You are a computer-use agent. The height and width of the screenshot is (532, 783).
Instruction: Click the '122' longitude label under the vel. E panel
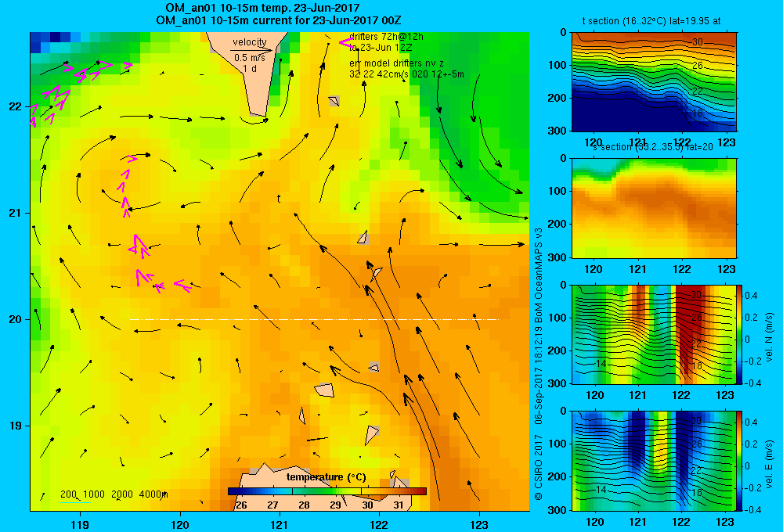click(x=681, y=522)
